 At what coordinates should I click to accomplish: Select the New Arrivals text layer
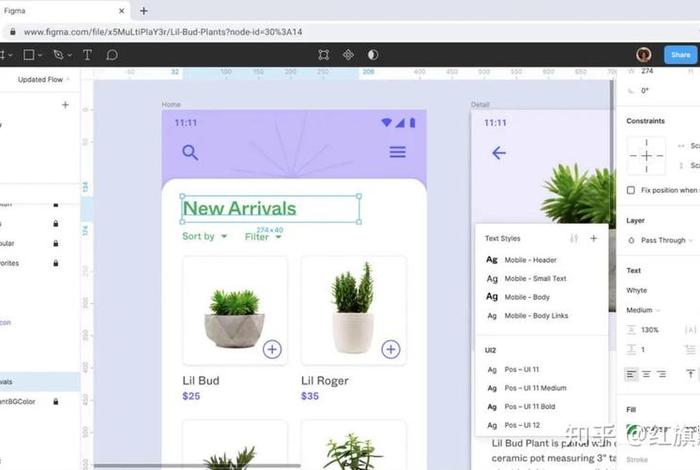[x=240, y=208]
